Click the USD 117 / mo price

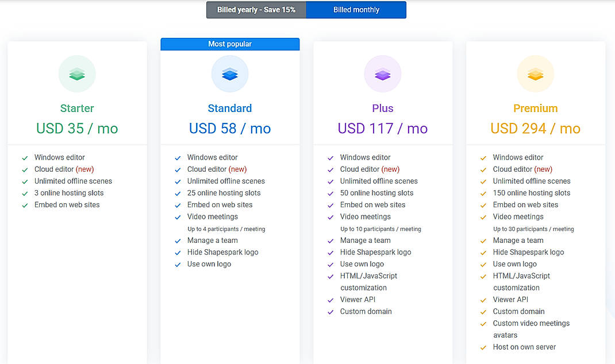click(x=382, y=129)
